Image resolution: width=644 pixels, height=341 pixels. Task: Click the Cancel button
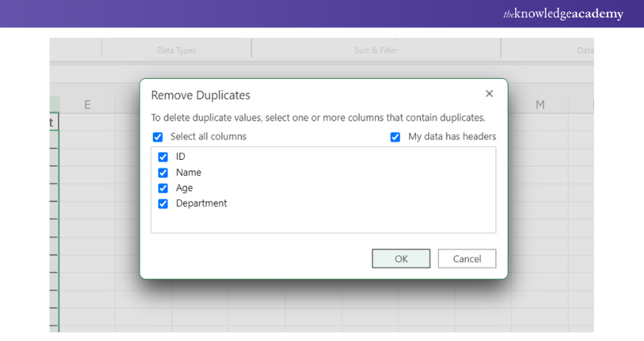pos(467,258)
